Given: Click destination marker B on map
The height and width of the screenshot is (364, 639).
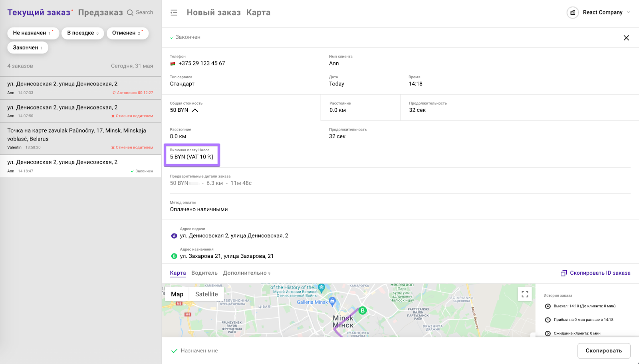Looking at the screenshot, I should (x=362, y=311).
